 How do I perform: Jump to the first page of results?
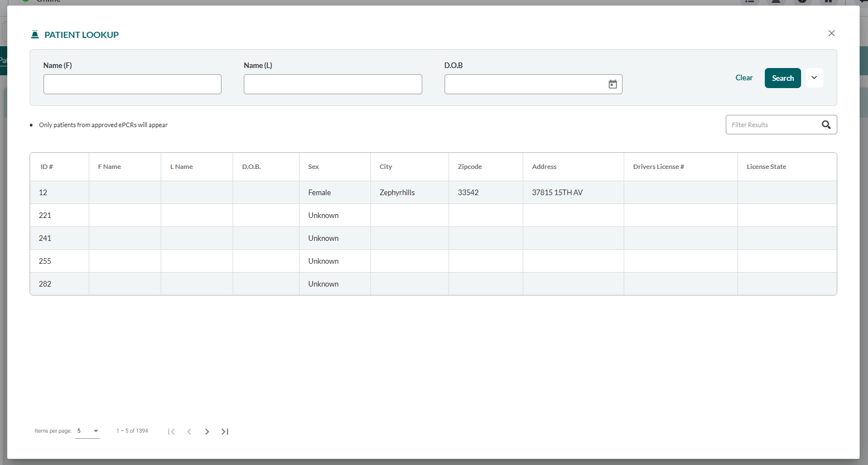171,432
